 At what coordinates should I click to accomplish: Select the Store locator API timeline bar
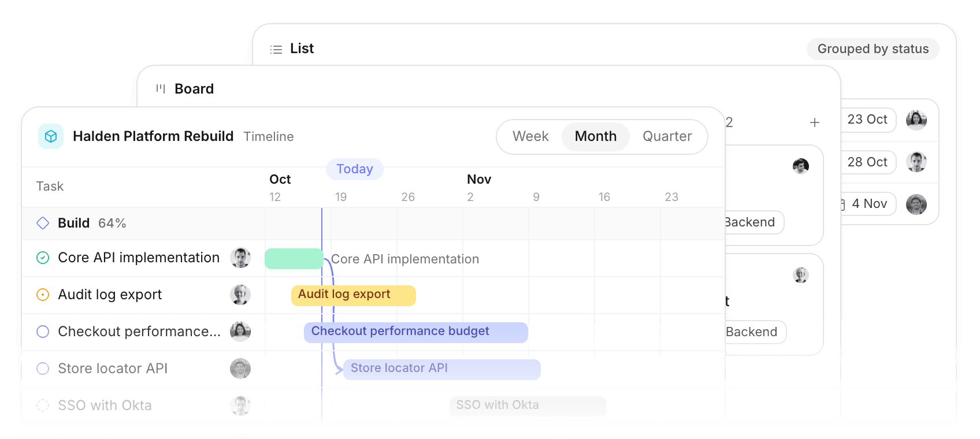442,369
